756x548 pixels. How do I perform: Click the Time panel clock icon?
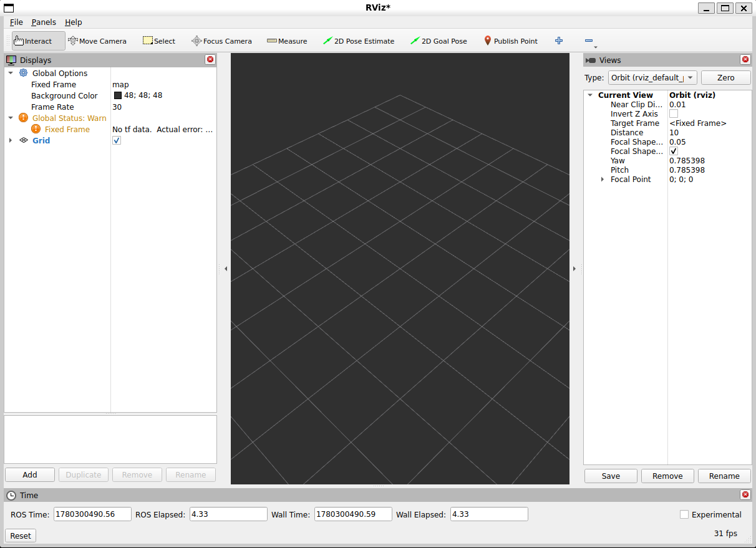pyautogui.click(x=11, y=495)
